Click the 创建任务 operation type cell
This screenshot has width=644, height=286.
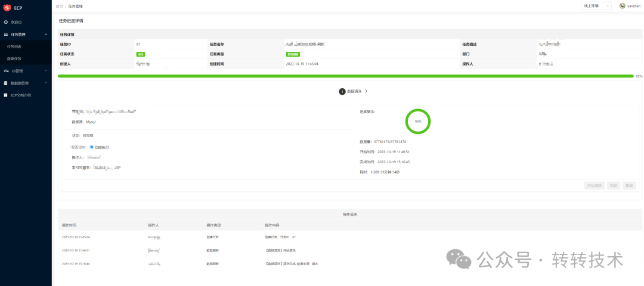click(213, 237)
